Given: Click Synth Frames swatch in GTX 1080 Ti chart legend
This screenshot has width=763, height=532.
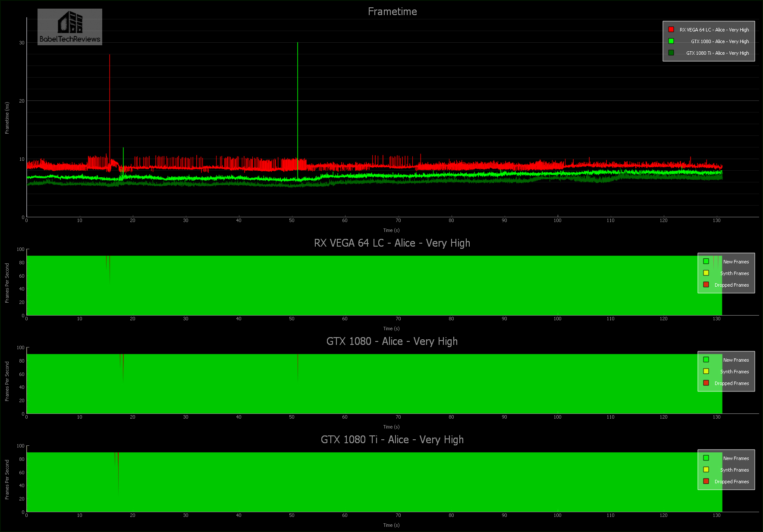Looking at the screenshot, I should [x=706, y=469].
